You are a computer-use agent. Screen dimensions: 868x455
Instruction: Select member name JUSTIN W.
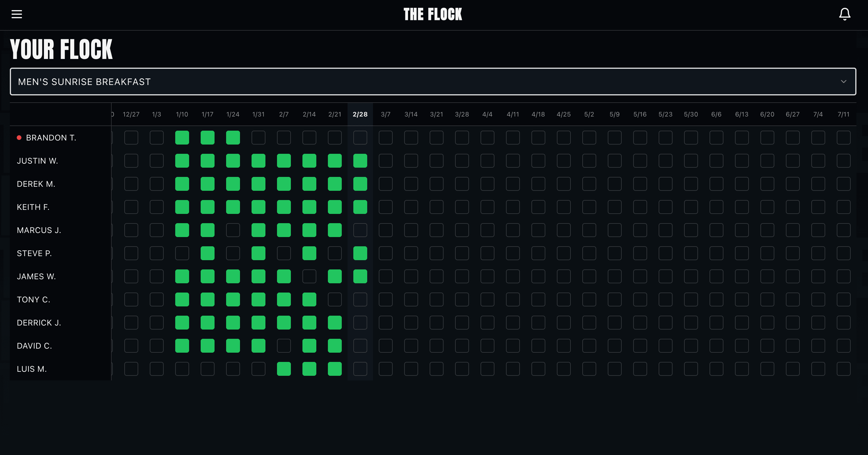pyautogui.click(x=37, y=161)
